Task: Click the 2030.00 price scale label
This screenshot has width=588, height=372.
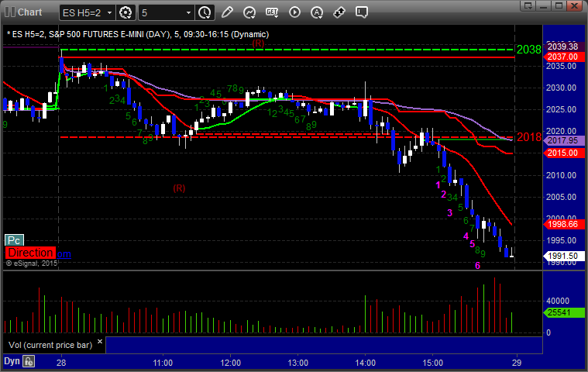Action: pyautogui.click(x=561, y=88)
